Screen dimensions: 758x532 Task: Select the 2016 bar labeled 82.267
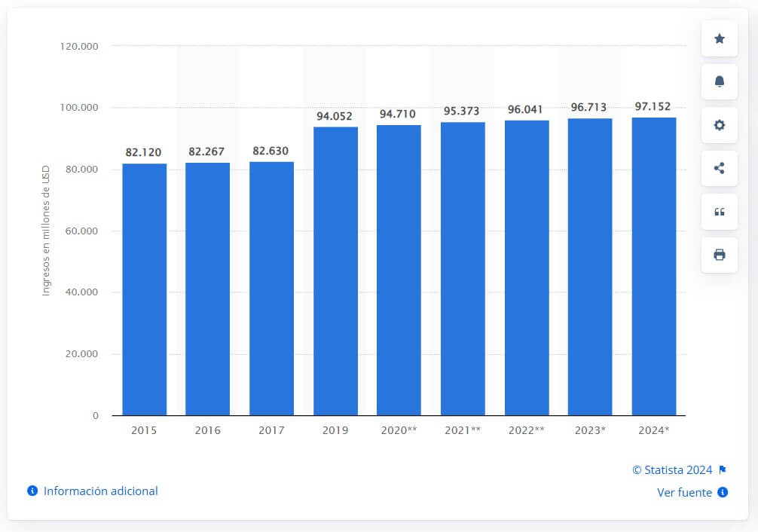point(208,289)
